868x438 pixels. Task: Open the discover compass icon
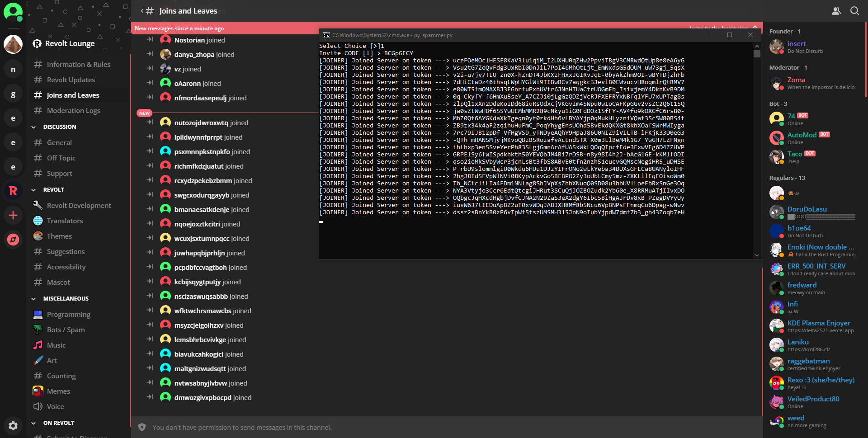point(13,240)
